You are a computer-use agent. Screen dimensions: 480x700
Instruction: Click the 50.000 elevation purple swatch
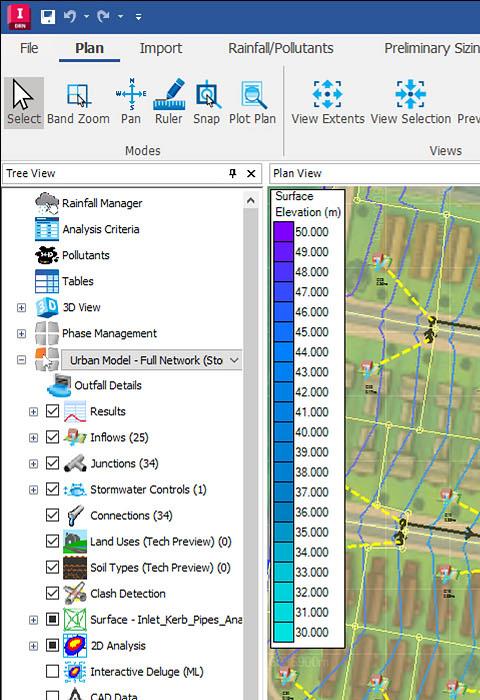click(x=283, y=232)
